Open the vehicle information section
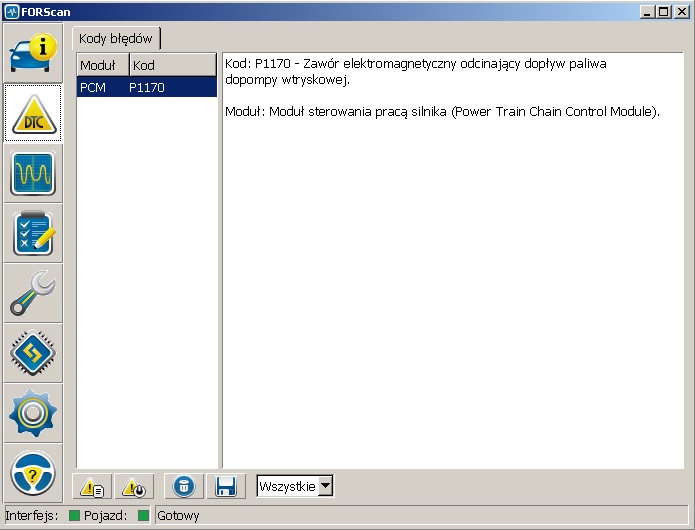This screenshot has height=530, width=695. (33, 53)
